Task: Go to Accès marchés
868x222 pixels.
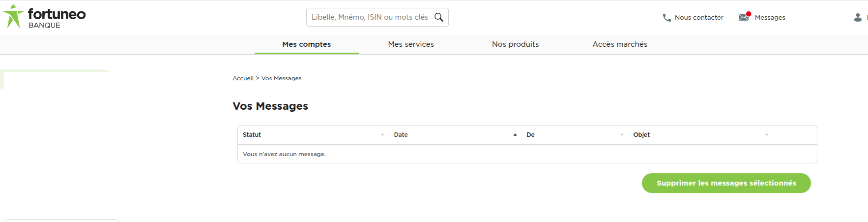Action: [x=620, y=44]
